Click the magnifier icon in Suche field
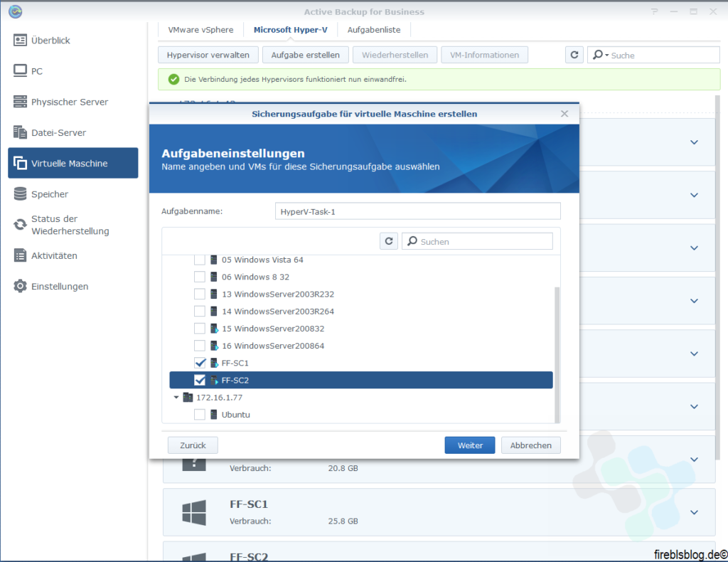The width and height of the screenshot is (728, 562). tap(597, 55)
